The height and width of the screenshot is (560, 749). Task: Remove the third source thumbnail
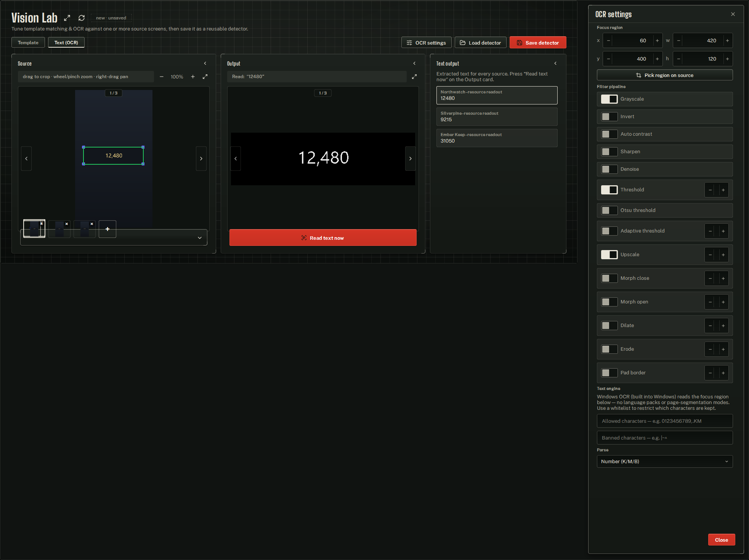[x=92, y=224]
